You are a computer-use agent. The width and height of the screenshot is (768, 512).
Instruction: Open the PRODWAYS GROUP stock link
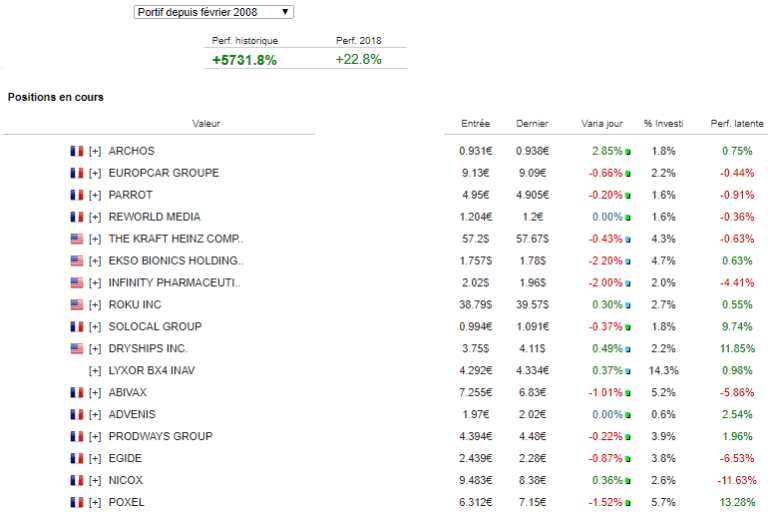(159, 437)
